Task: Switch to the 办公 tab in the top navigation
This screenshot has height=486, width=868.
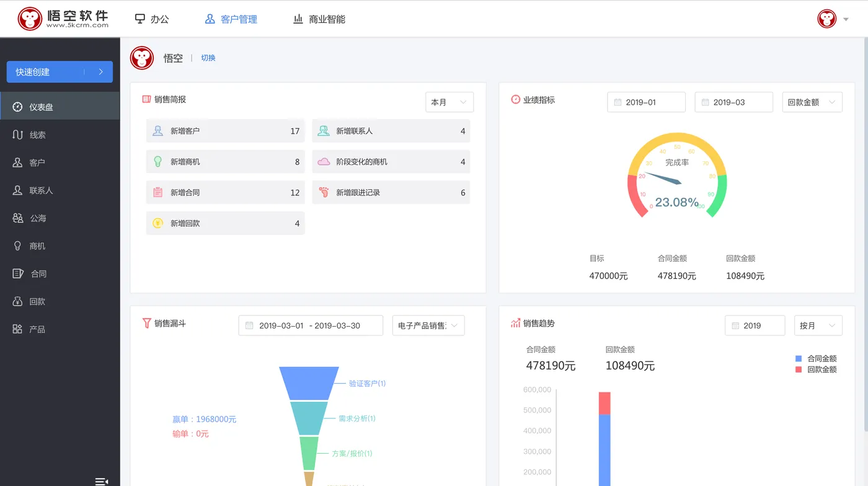Action: click(x=152, y=19)
